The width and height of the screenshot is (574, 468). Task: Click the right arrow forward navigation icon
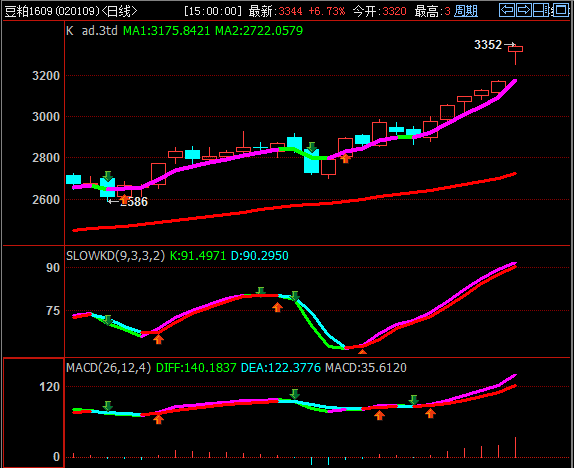click(x=524, y=10)
